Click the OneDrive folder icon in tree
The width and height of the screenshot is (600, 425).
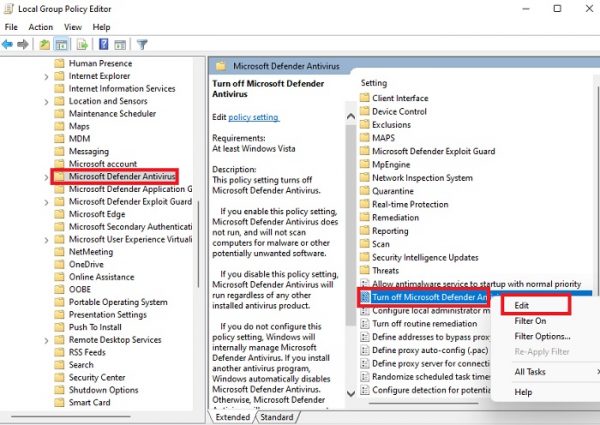[59, 264]
